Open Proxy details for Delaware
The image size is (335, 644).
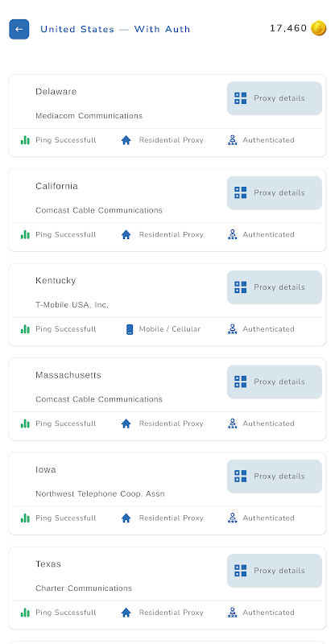(x=274, y=98)
